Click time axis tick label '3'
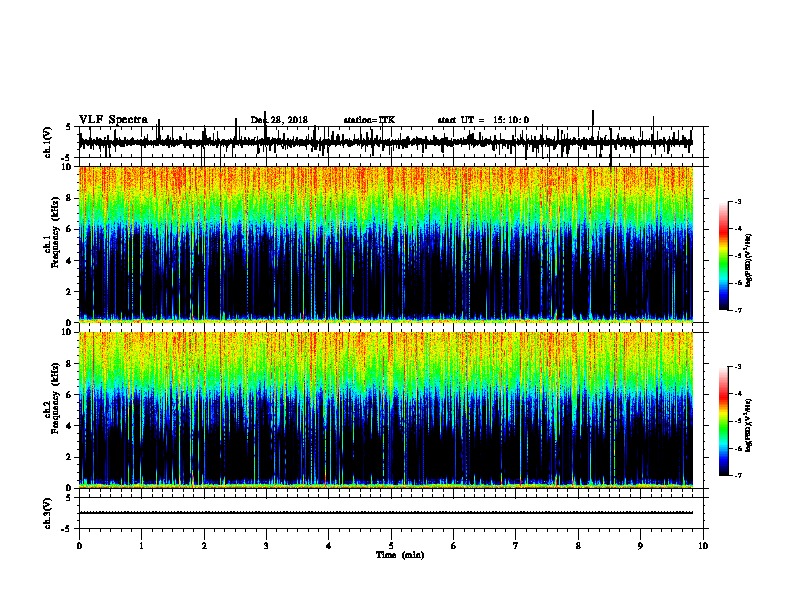This screenshot has width=792, height=612. tap(266, 546)
